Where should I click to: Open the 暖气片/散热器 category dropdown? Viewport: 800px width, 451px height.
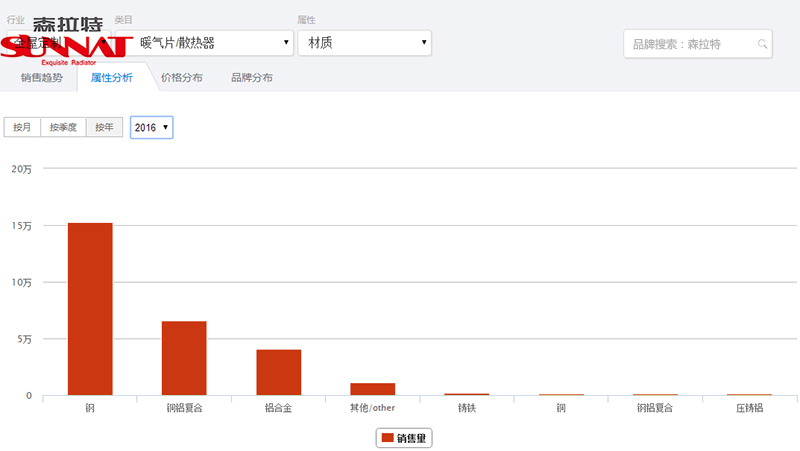pyautogui.click(x=204, y=43)
